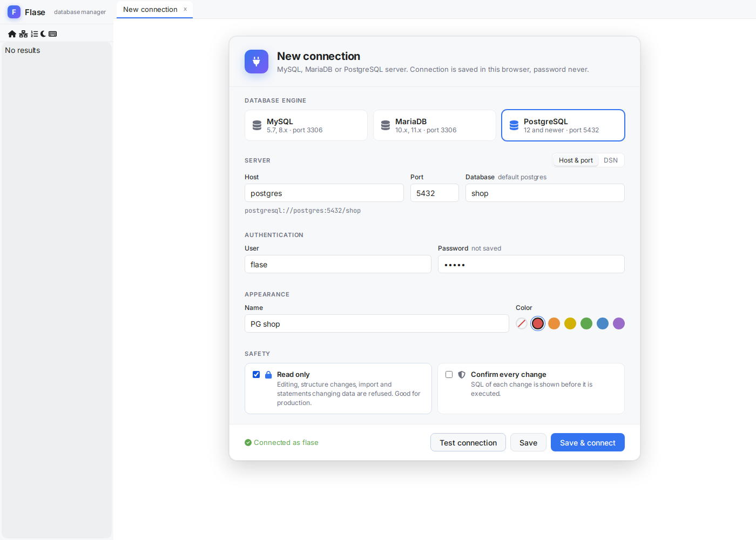Select the MySQL database engine
The width and height of the screenshot is (756, 540).
pos(306,125)
